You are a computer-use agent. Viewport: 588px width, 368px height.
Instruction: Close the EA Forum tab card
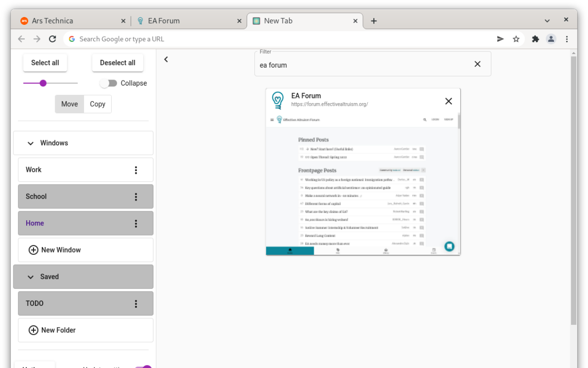(448, 101)
